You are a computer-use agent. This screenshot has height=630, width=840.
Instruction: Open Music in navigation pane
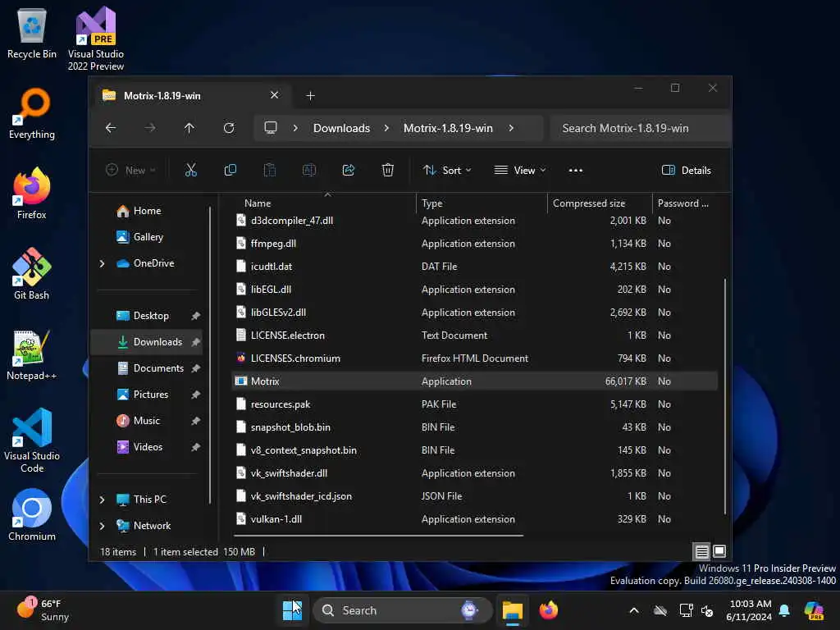[x=146, y=421]
